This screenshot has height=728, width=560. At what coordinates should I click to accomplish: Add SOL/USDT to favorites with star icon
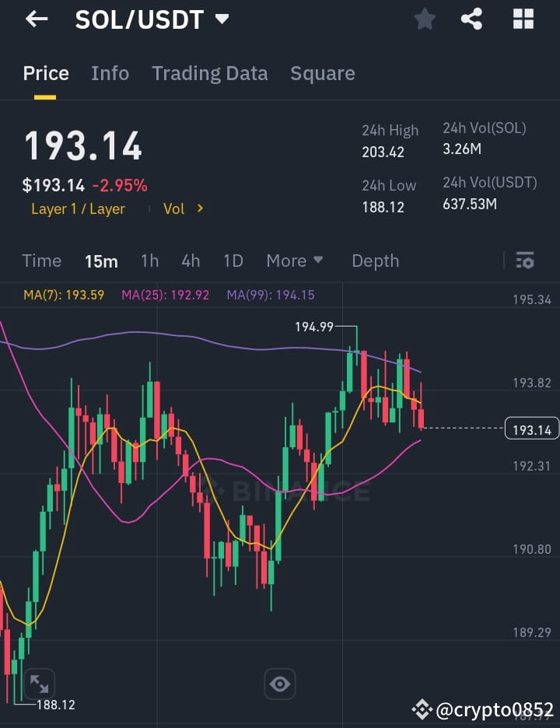pyautogui.click(x=425, y=19)
